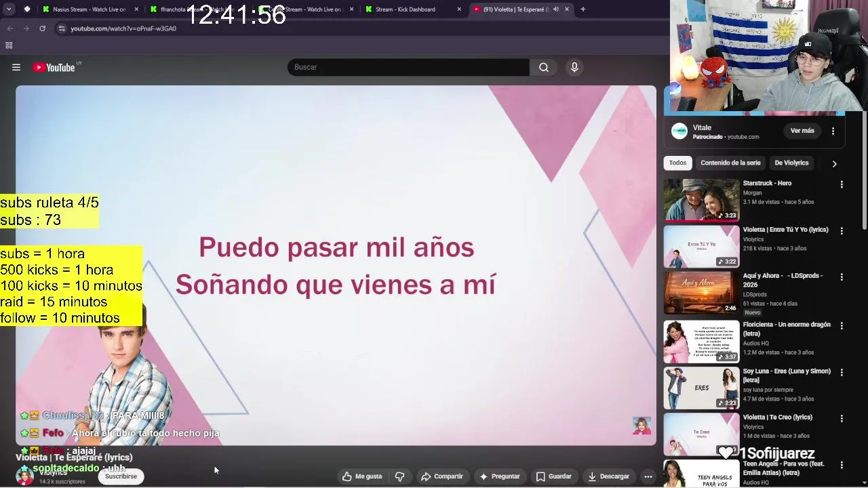Focus the YouTube Buscar search field

pos(409,67)
